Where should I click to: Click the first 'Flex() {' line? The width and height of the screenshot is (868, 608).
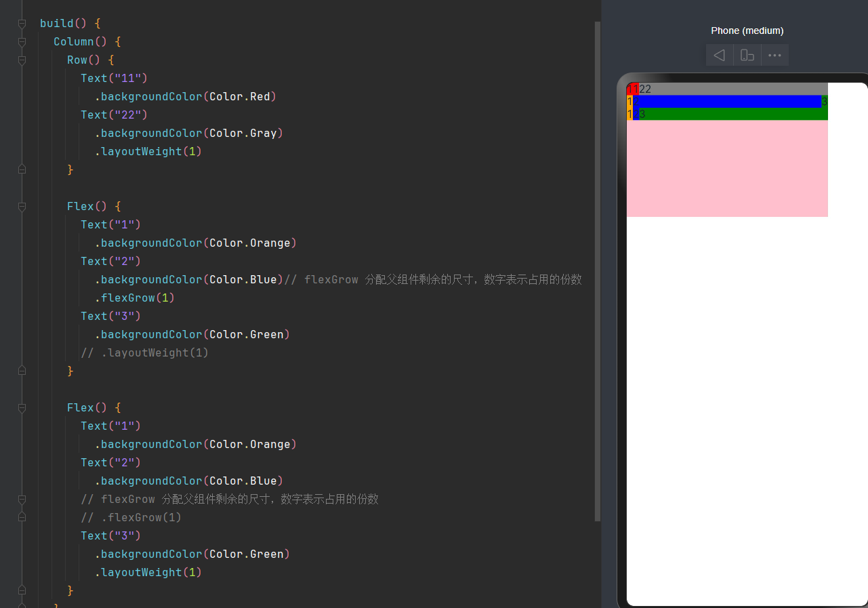click(94, 207)
